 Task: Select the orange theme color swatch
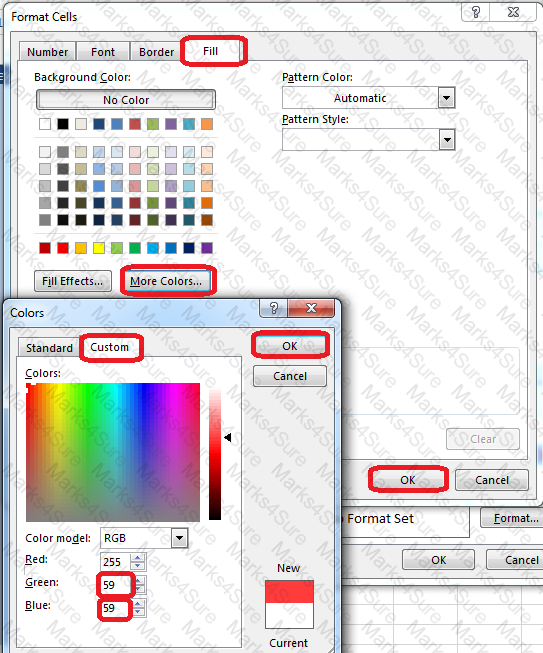pyautogui.click(x=207, y=124)
